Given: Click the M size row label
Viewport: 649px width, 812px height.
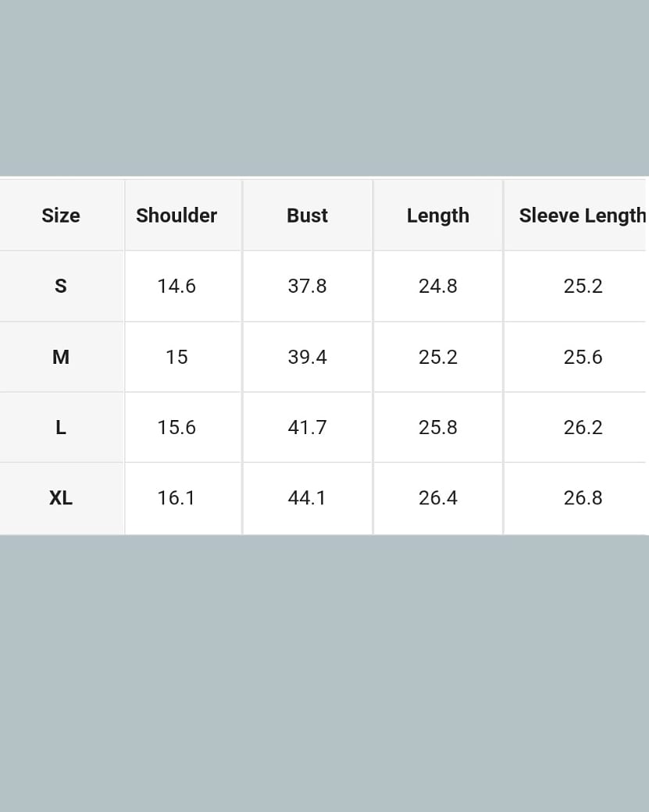Looking at the screenshot, I should click(61, 357).
